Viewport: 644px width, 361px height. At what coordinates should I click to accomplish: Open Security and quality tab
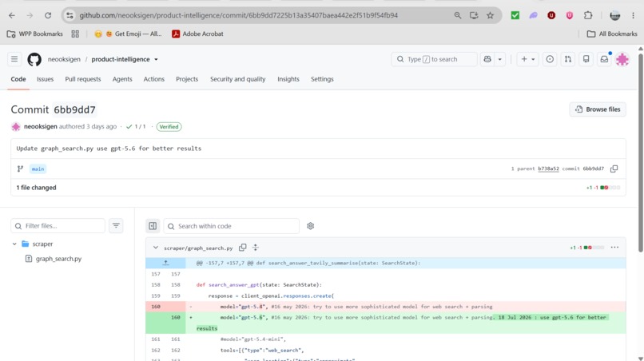(238, 79)
